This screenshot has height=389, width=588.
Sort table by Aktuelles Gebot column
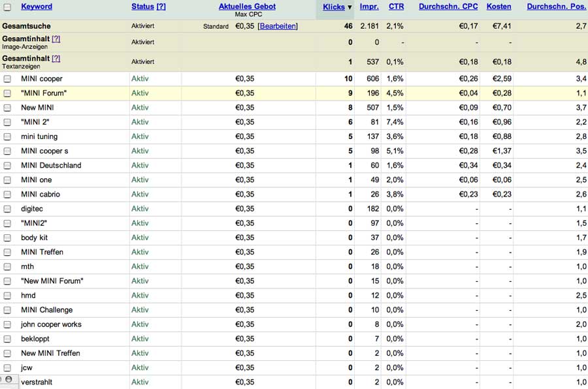(x=247, y=7)
